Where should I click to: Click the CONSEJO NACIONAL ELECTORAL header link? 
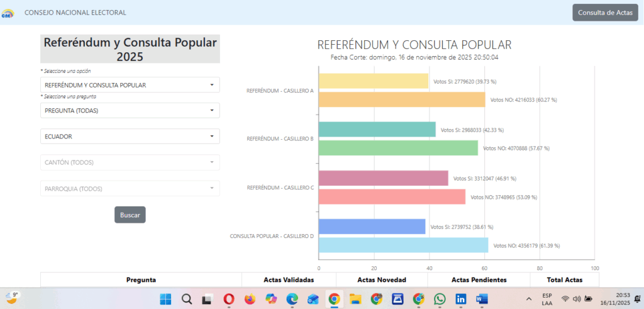[75, 13]
